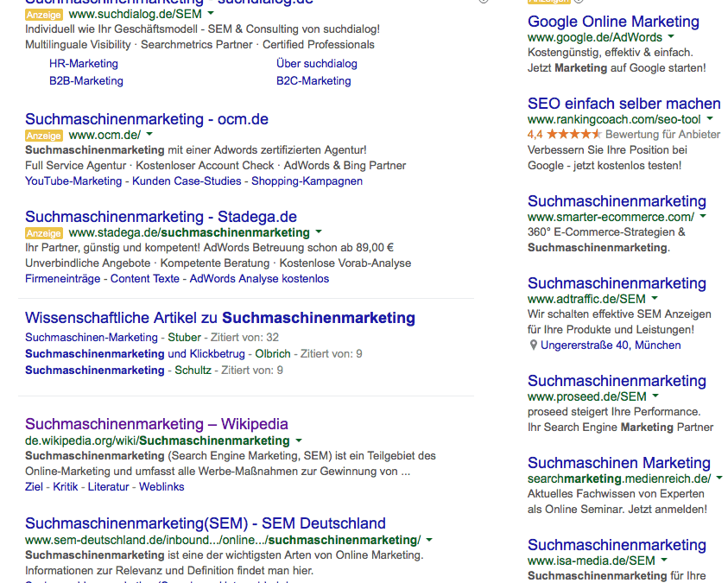Open Suchmaschinen Marketing medienreich ad
Image resolution: width=728 pixels, height=583 pixels.
coord(619,463)
